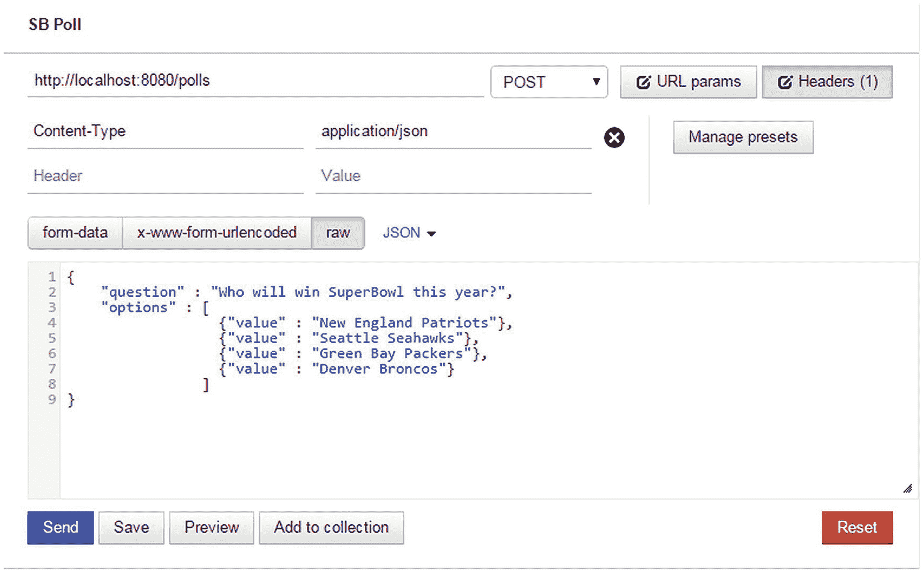Switch to the form-data body tab

tap(75, 233)
